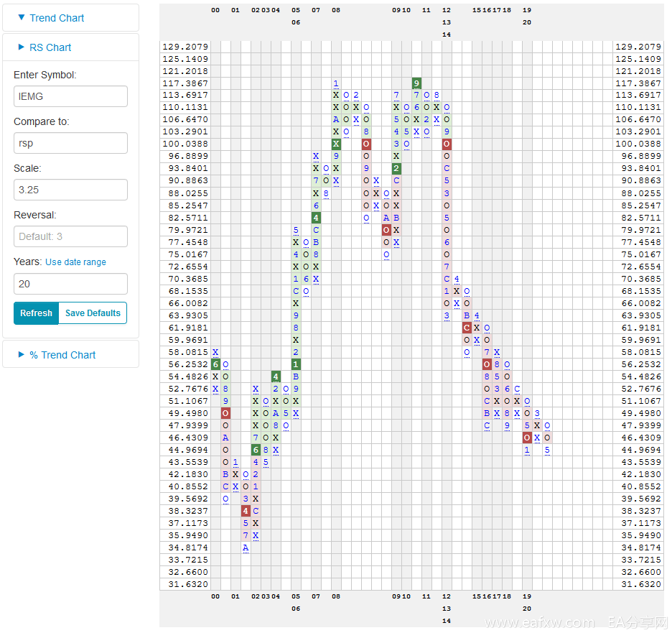Image resolution: width=672 pixels, height=633 pixels.
Task: Click the Refresh button
Action: point(36,313)
